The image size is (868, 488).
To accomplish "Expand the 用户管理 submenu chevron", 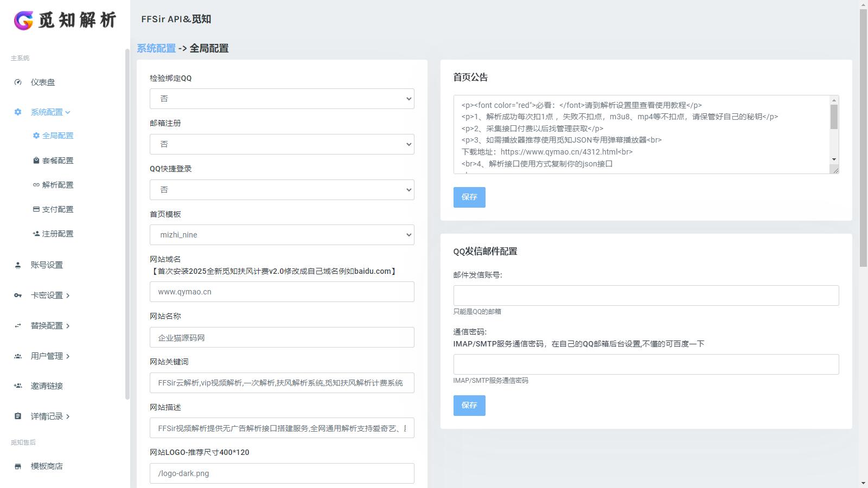I will pyautogui.click(x=68, y=356).
